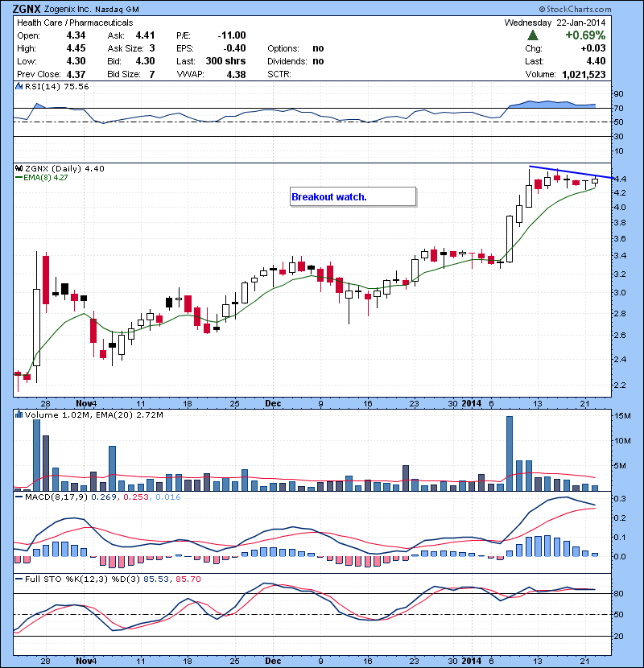Image resolution: width=644 pixels, height=668 pixels.
Task: Click the 90 level on the RSI axis
Action: (x=618, y=93)
